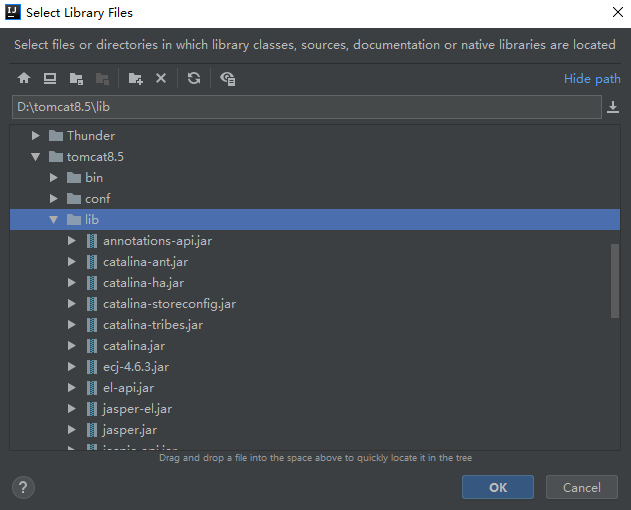
Task: Cancel the library file selection
Action: click(582, 487)
